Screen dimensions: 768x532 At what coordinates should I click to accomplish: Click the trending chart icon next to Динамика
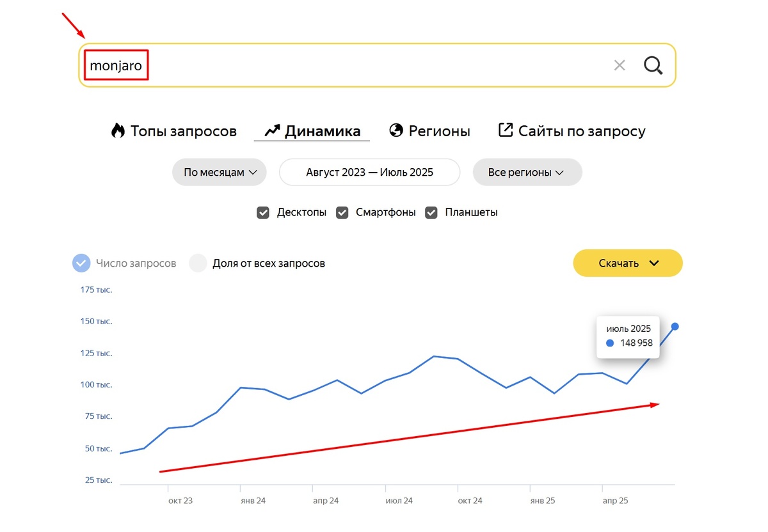pos(271,130)
